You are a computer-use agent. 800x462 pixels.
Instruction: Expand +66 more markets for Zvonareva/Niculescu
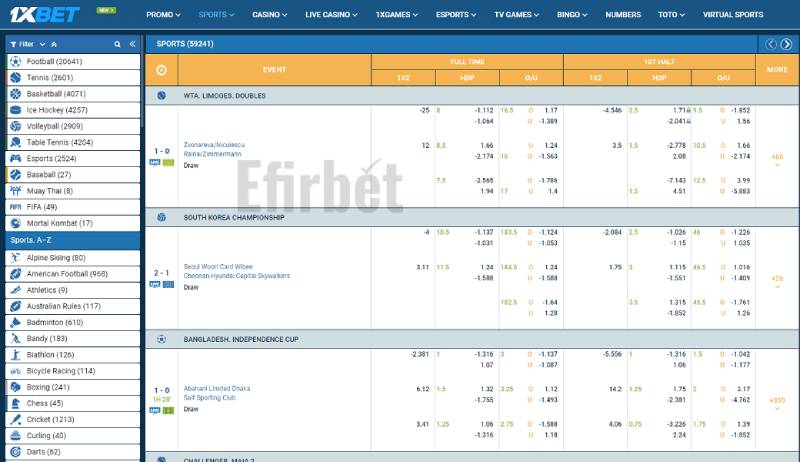pos(777,158)
